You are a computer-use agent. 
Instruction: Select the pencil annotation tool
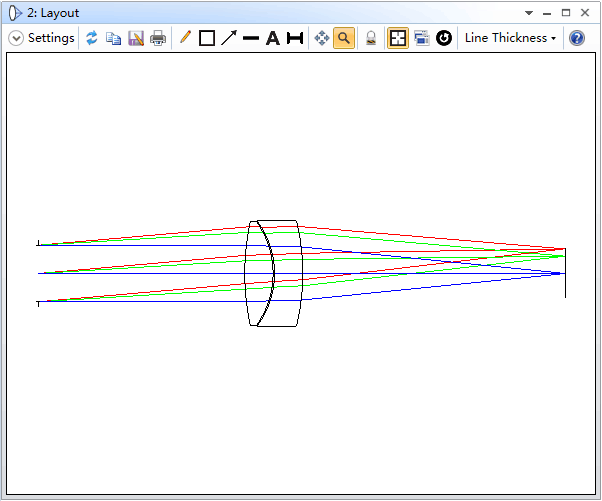tap(185, 38)
